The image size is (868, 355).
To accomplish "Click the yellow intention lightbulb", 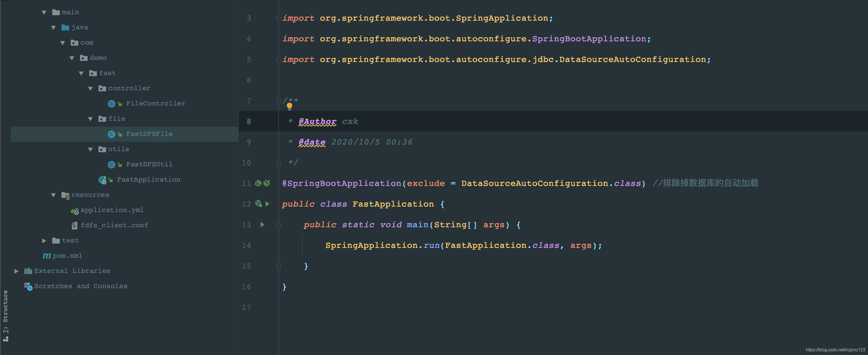I will 290,106.
